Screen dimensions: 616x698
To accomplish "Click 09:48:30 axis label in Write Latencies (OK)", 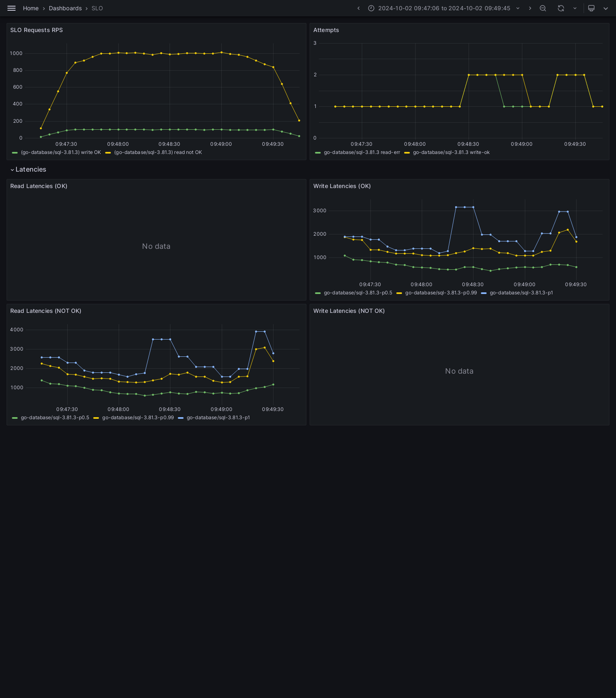I will coord(473,285).
